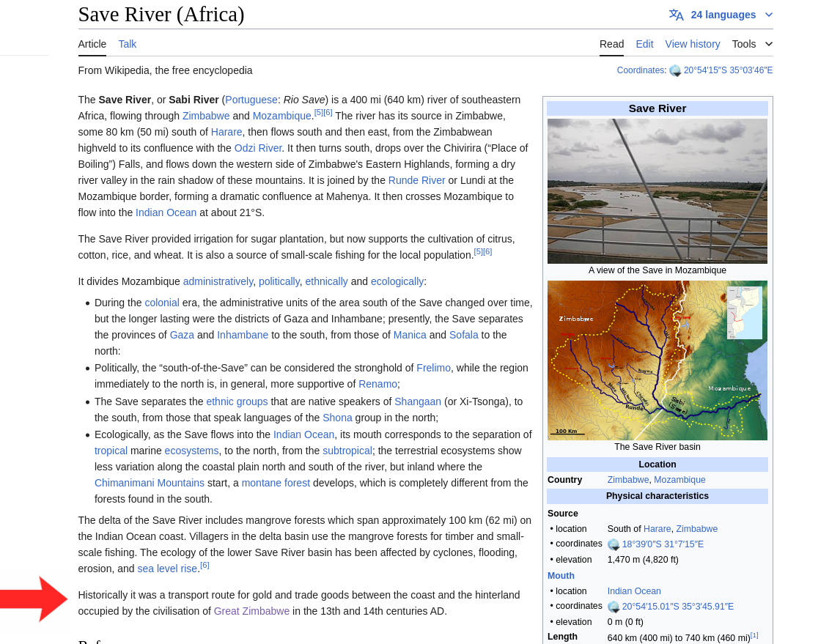Open reference [5] after Mozambique in intro

click(x=318, y=112)
